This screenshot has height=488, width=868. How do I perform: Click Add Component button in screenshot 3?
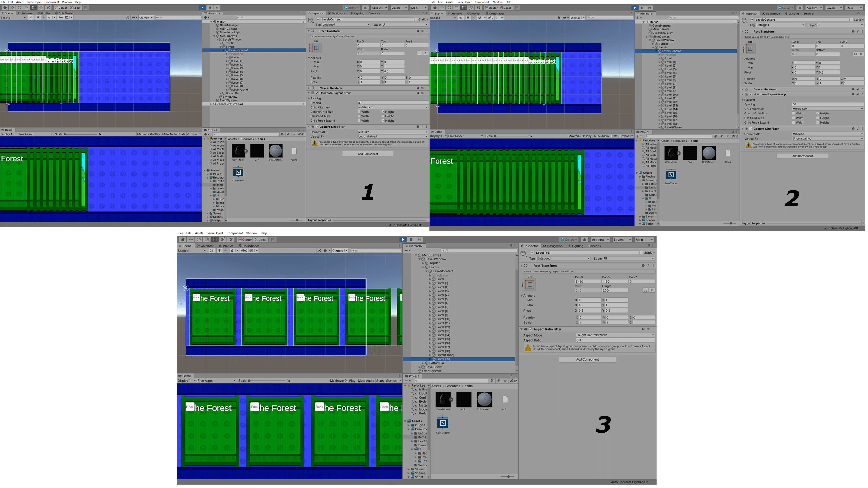(x=587, y=359)
